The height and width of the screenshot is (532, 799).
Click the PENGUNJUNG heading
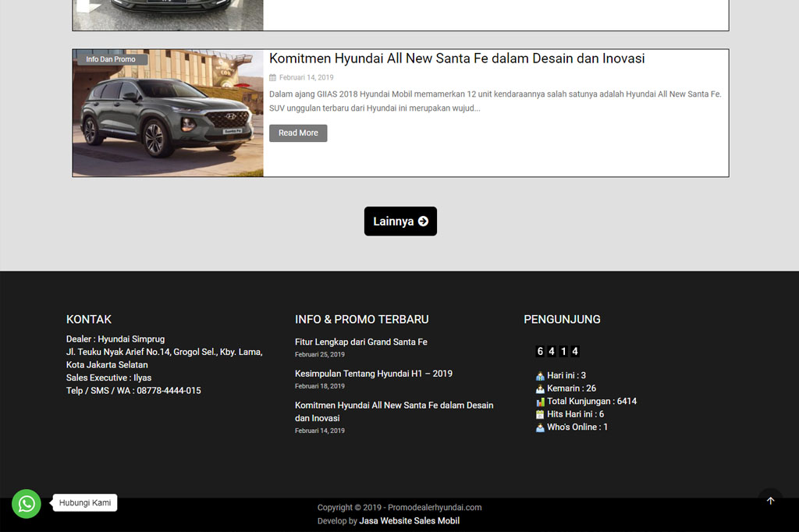[x=562, y=320]
